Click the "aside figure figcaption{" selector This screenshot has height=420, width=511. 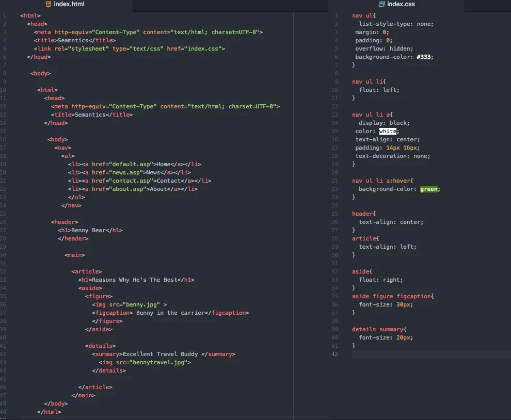click(393, 296)
